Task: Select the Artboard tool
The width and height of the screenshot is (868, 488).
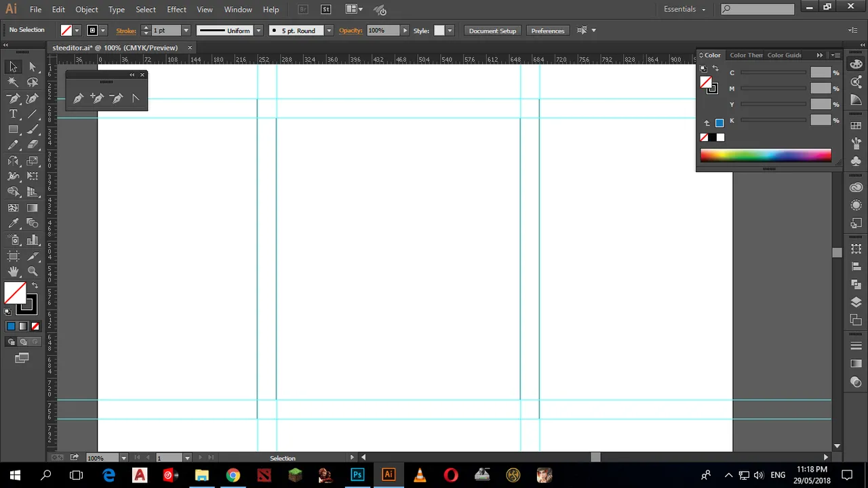Action: pyautogui.click(x=13, y=256)
